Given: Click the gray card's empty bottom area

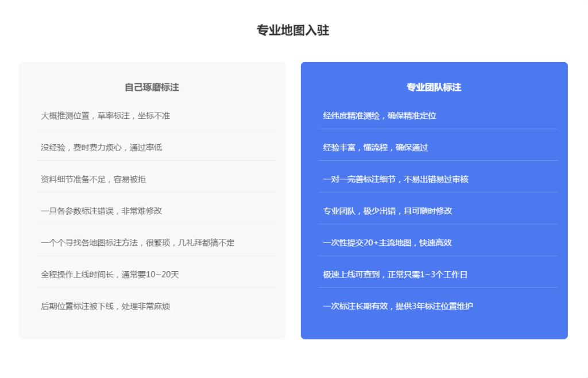Looking at the screenshot, I should 152,326.
